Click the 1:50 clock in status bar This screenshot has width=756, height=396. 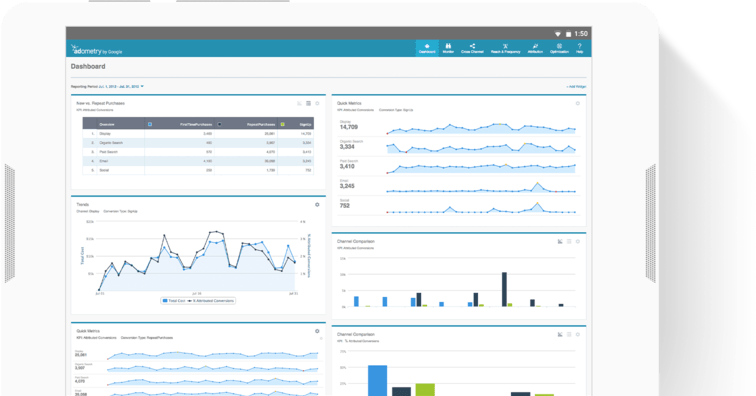(x=581, y=34)
